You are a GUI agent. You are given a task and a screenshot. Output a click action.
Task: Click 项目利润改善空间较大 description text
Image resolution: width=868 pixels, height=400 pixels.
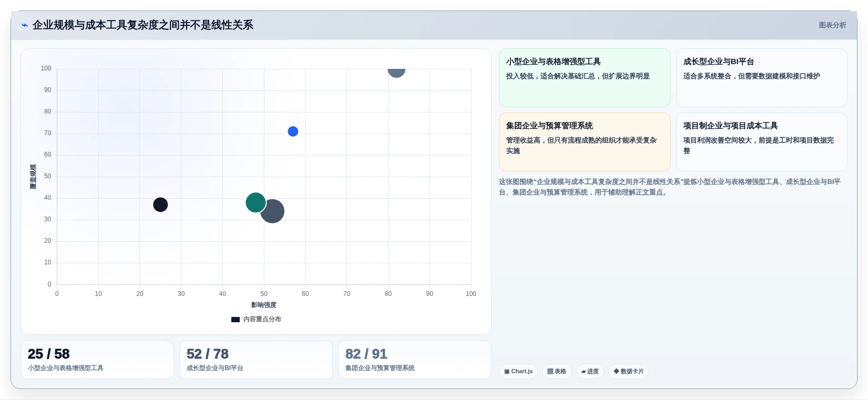click(759, 146)
